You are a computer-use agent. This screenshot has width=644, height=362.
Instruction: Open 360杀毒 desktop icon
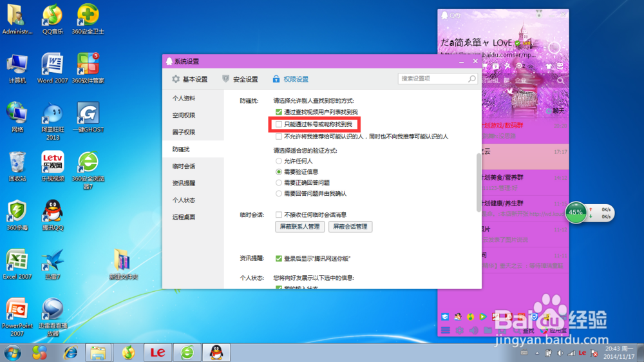tap(17, 215)
